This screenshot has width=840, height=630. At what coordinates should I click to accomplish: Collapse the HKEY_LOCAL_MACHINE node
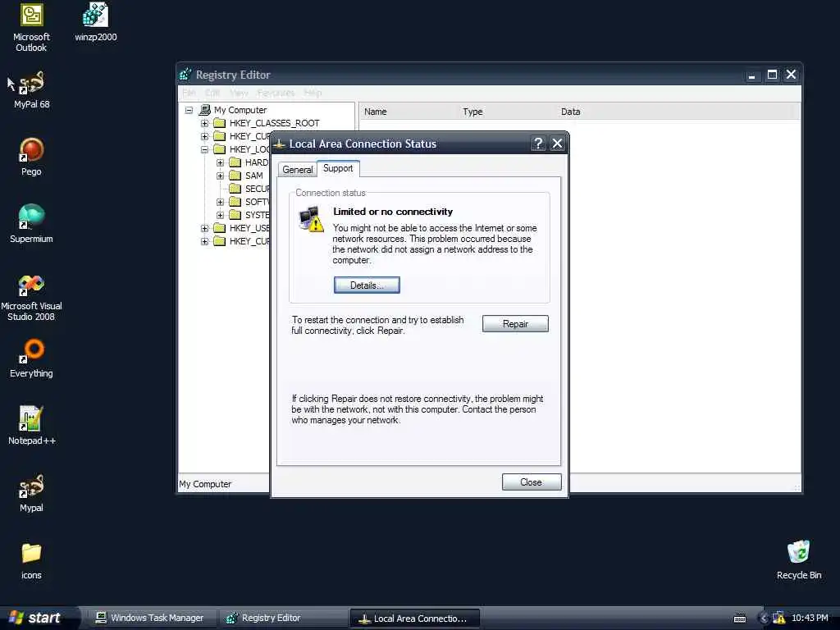[204, 149]
